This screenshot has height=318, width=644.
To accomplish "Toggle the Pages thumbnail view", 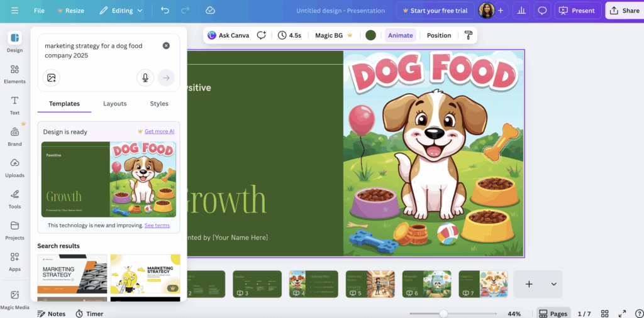I will (x=553, y=314).
